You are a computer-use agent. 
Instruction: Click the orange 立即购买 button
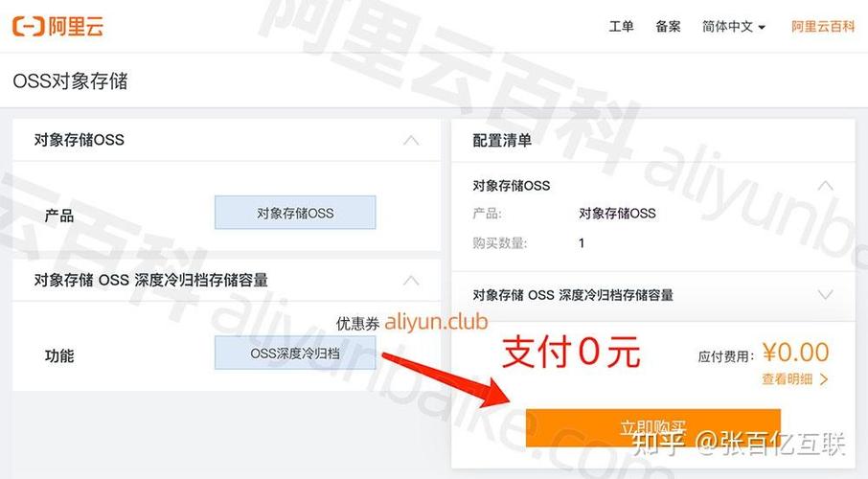(x=653, y=427)
